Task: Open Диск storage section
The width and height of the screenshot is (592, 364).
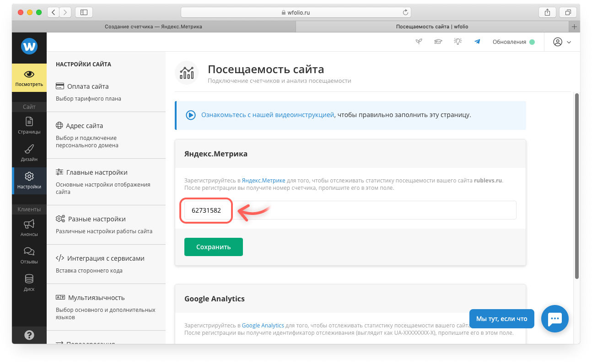Action: 29,283
